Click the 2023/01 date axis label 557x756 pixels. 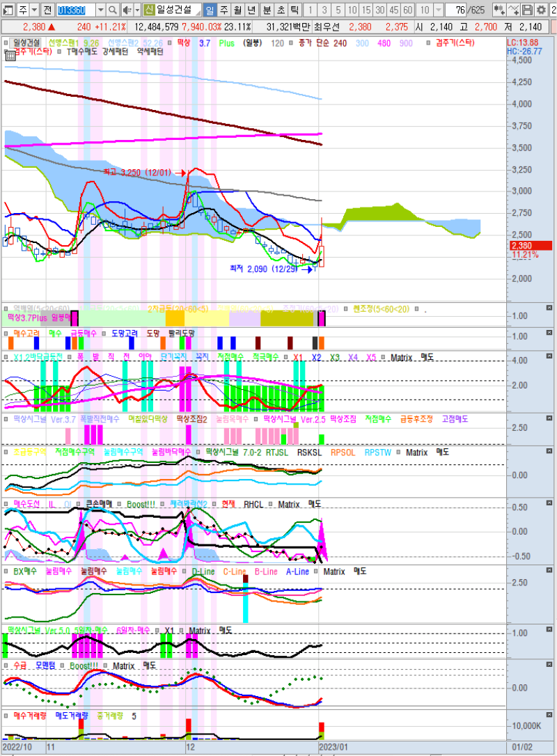[334, 747]
